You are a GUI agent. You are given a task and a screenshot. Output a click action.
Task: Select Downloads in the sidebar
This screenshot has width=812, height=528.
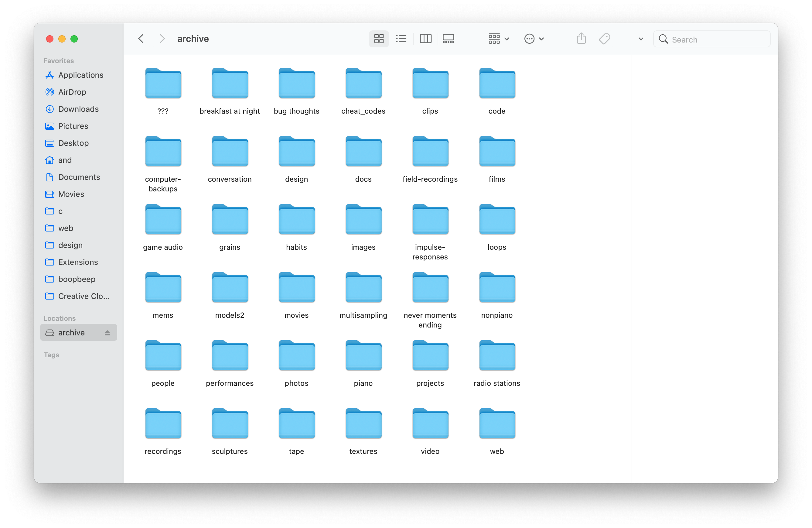click(78, 109)
